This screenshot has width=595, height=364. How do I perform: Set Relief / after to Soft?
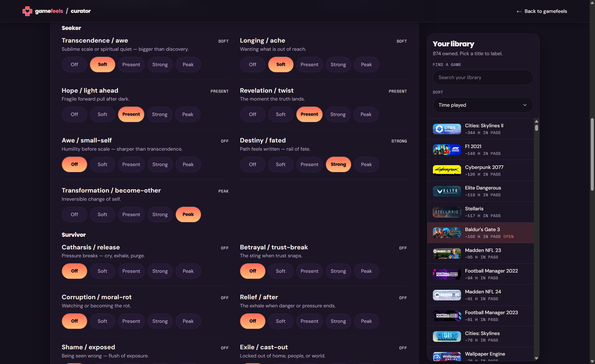pyautogui.click(x=281, y=321)
